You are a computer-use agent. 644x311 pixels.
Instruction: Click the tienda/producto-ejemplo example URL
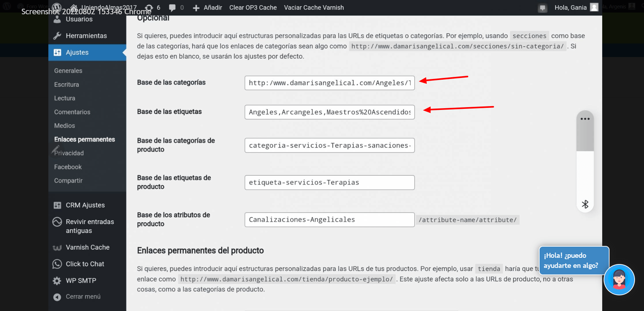coord(286,279)
